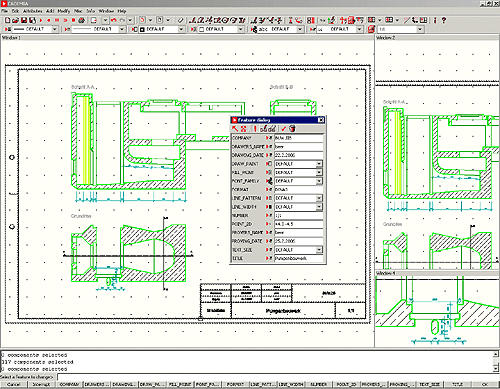Click the Save floppy disk icon
The height and width of the screenshot is (389, 500).
point(24,20)
